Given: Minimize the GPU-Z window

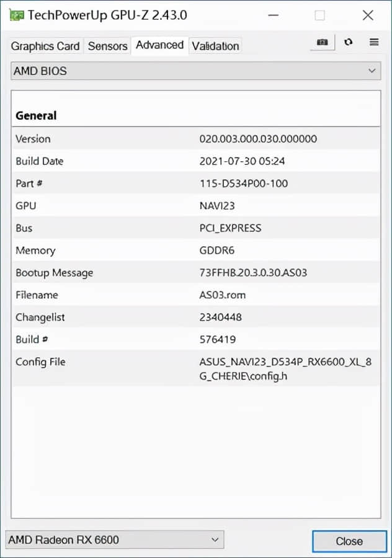Looking at the screenshot, I should click(273, 15).
